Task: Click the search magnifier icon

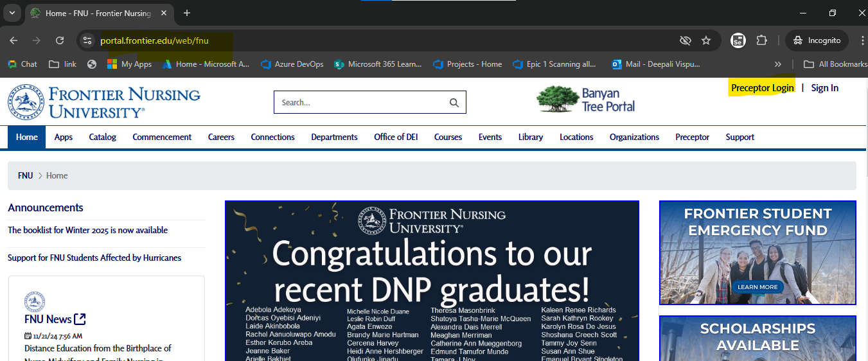Action: coord(454,103)
